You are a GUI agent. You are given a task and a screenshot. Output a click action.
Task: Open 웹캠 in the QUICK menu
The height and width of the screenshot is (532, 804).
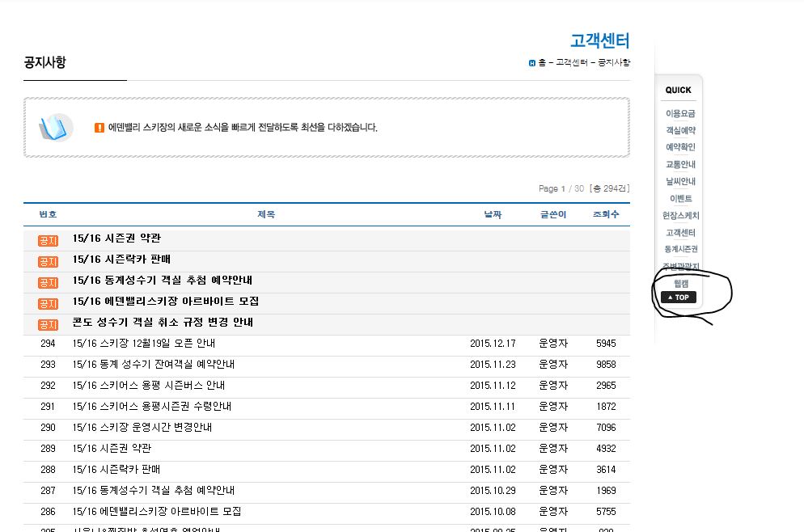point(680,284)
